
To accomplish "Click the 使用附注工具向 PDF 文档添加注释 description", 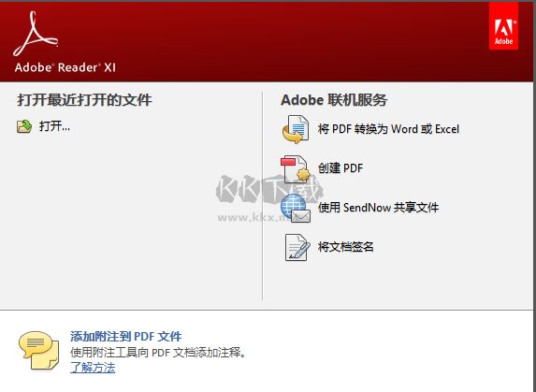I will tap(159, 353).
